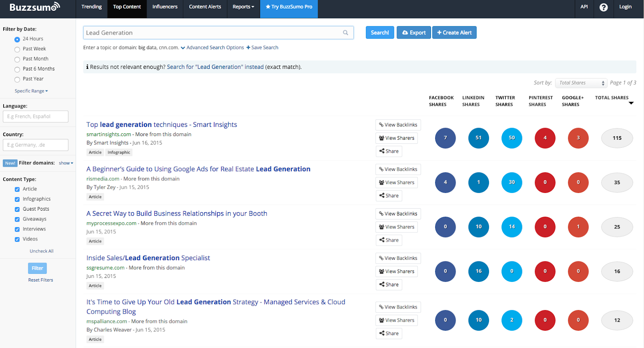The width and height of the screenshot is (644, 348).
Task: Click the magnifier icon in search box
Action: tap(345, 33)
